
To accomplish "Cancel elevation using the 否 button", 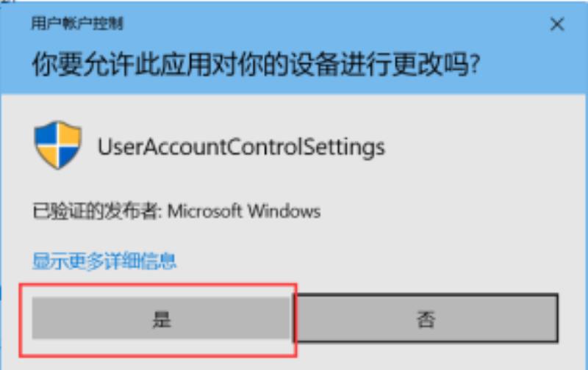I will [426, 319].
